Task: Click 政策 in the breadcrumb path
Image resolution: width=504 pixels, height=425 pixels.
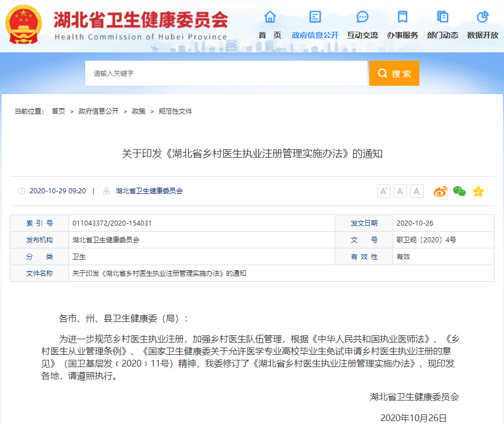Action: [139, 111]
